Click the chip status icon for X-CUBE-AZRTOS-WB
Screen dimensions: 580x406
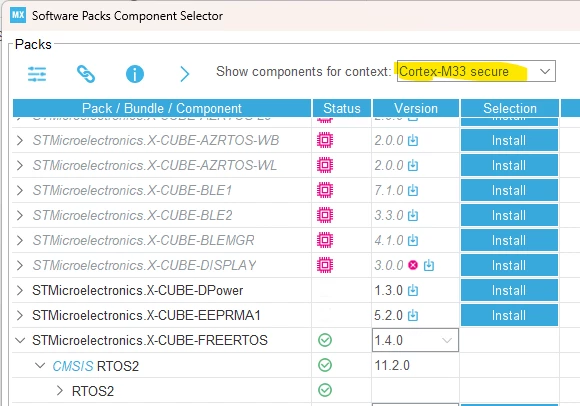pos(325,140)
